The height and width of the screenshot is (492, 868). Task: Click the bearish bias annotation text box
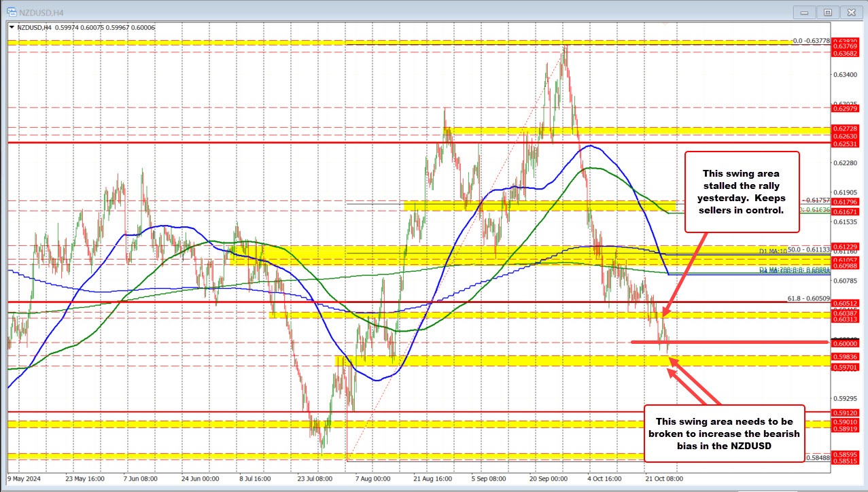(x=725, y=433)
